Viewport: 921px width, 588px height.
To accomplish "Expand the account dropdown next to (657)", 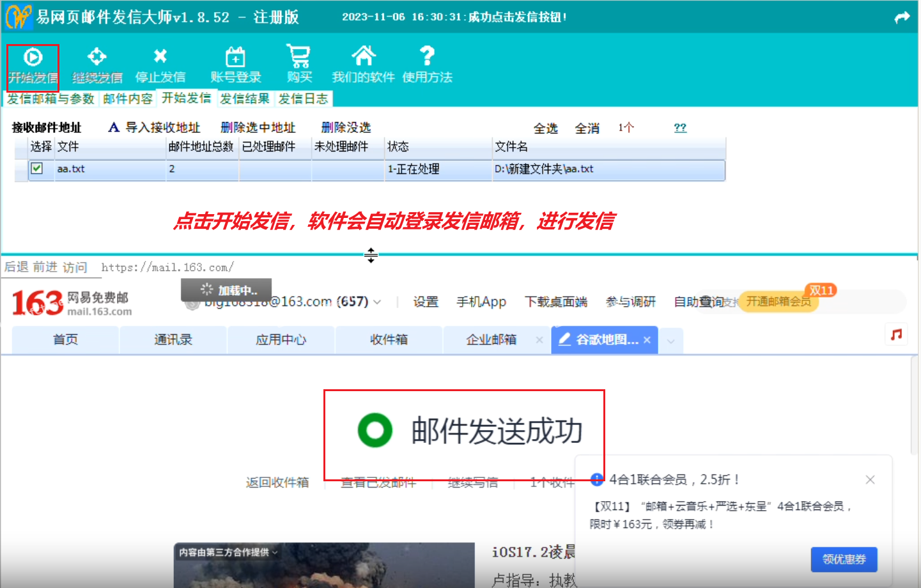I will pos(377,302).
